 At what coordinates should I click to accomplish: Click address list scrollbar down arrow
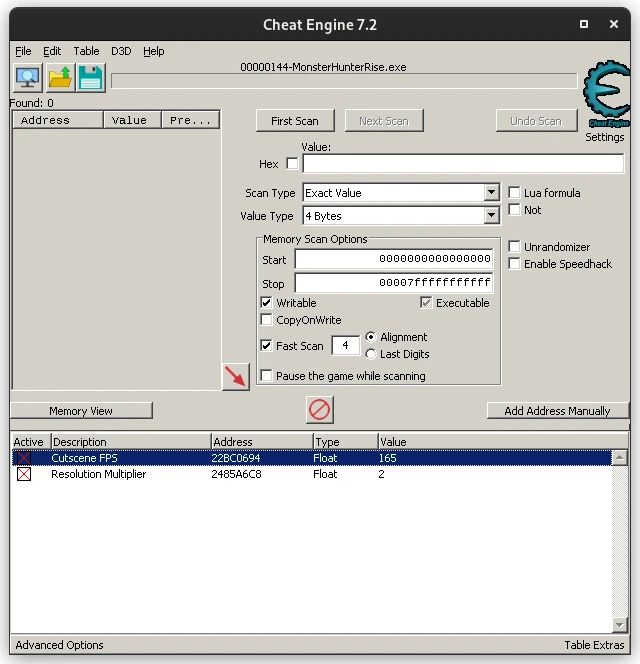(x=619, y=625)
